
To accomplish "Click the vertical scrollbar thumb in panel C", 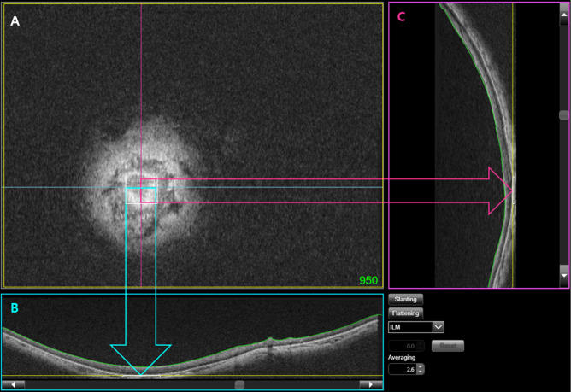I will click(564, 115).
